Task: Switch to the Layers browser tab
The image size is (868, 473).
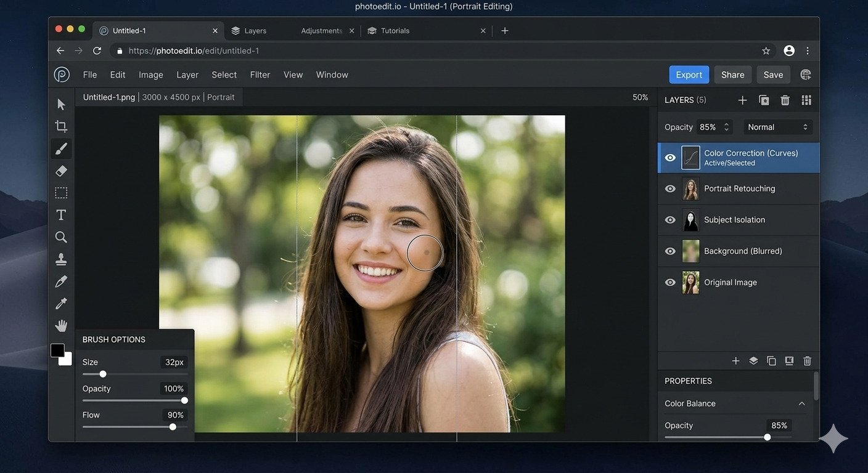Action: pyautogui.click(x=255, y=31)
